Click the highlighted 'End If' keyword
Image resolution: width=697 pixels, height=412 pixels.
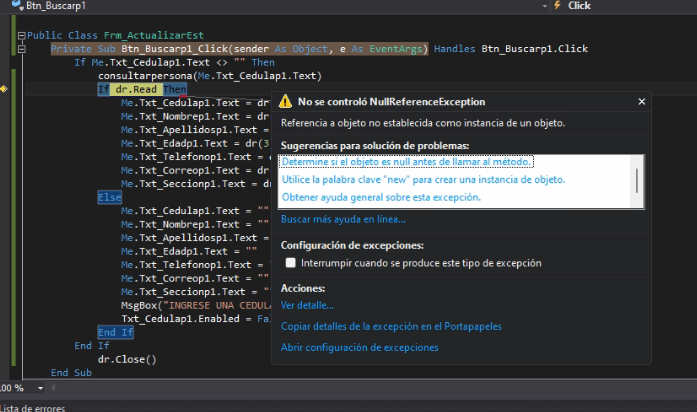pyautogui.click(x=116, y=332)
